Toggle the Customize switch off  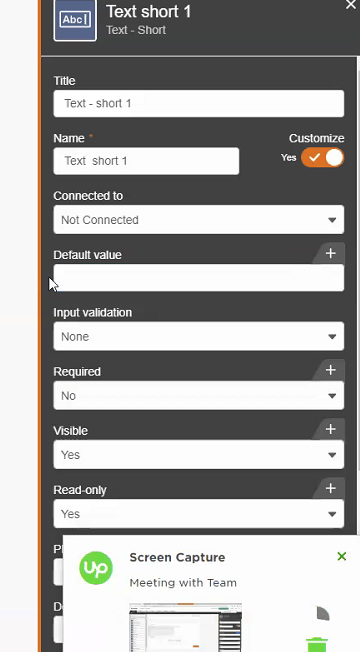click(323, 158)
